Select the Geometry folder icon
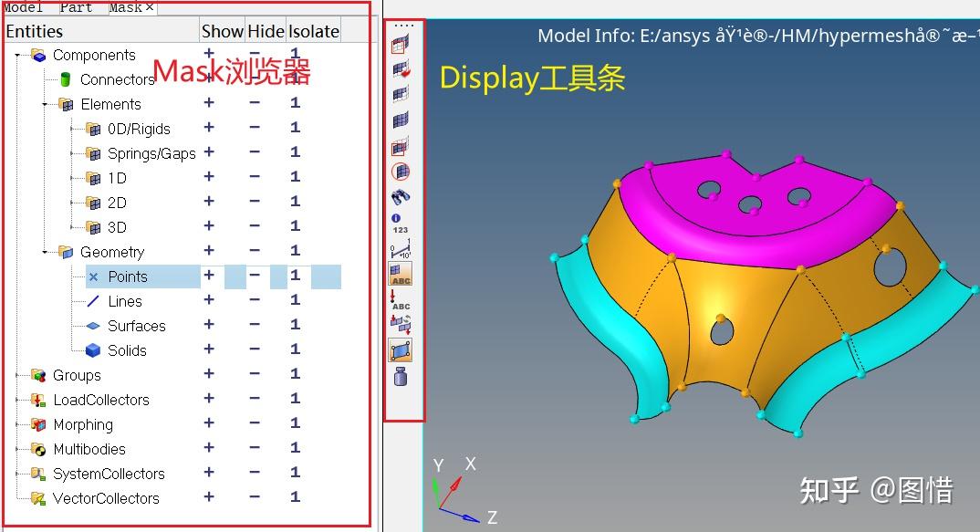The height and width of the screenshot is (532, 980). [66, 252]
